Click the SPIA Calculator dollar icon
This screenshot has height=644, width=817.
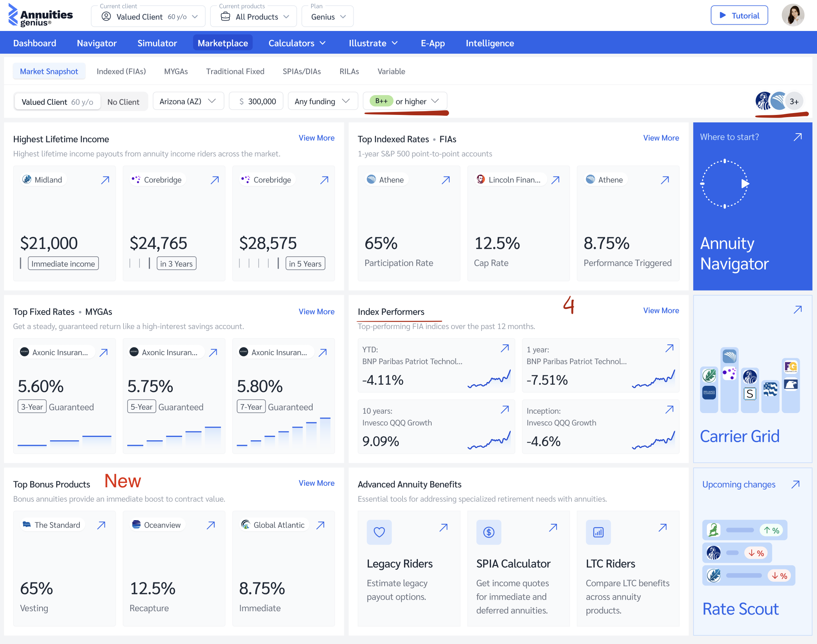489,532
